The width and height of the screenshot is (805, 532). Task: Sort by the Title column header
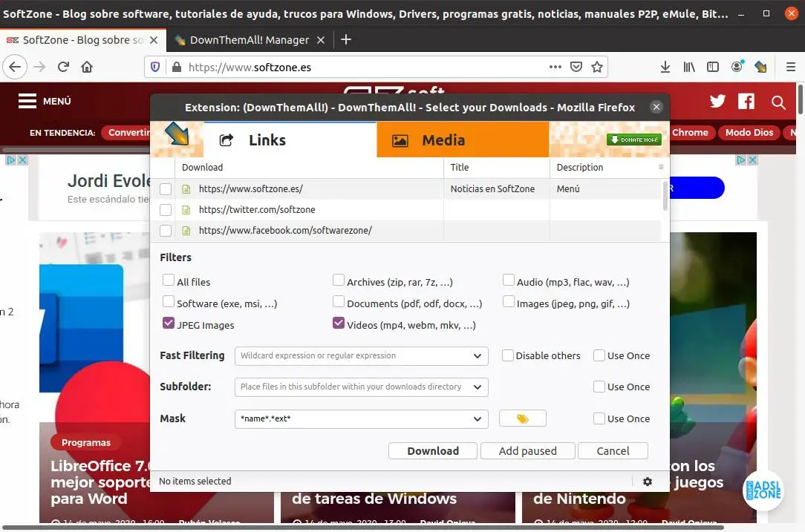(497, 167)
